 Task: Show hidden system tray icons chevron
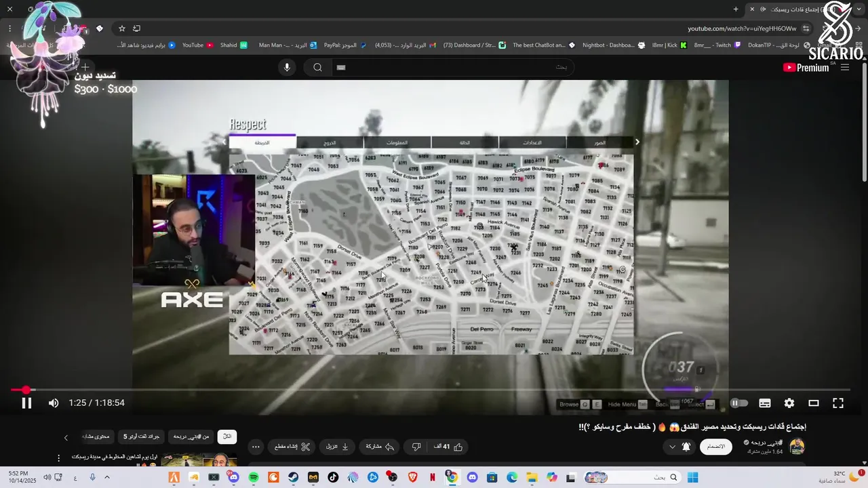click(x=107, y=477)
